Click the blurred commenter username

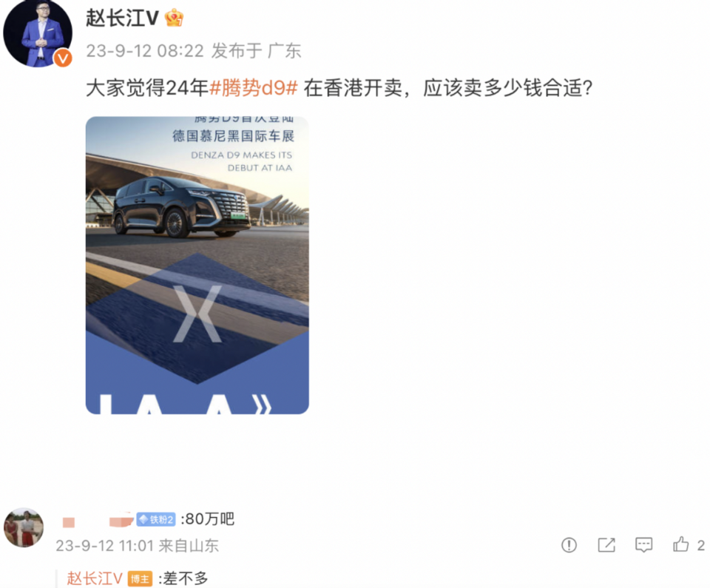[x=98, y=520]
